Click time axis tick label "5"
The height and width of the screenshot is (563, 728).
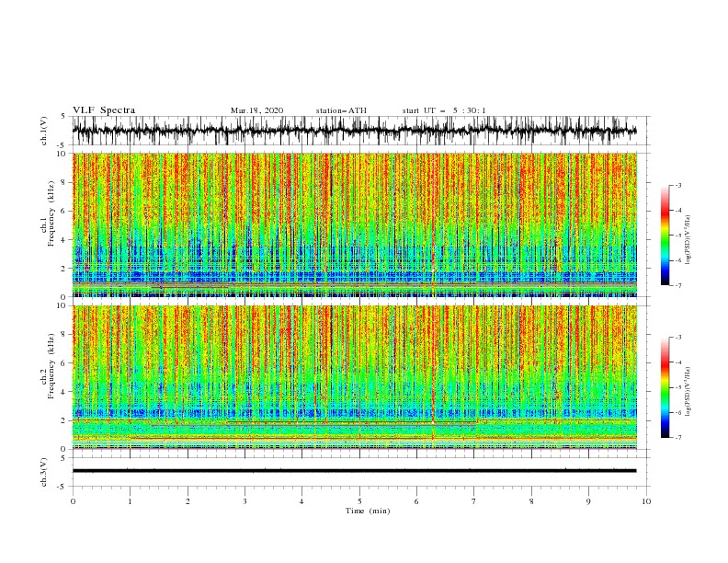point(359,501)
